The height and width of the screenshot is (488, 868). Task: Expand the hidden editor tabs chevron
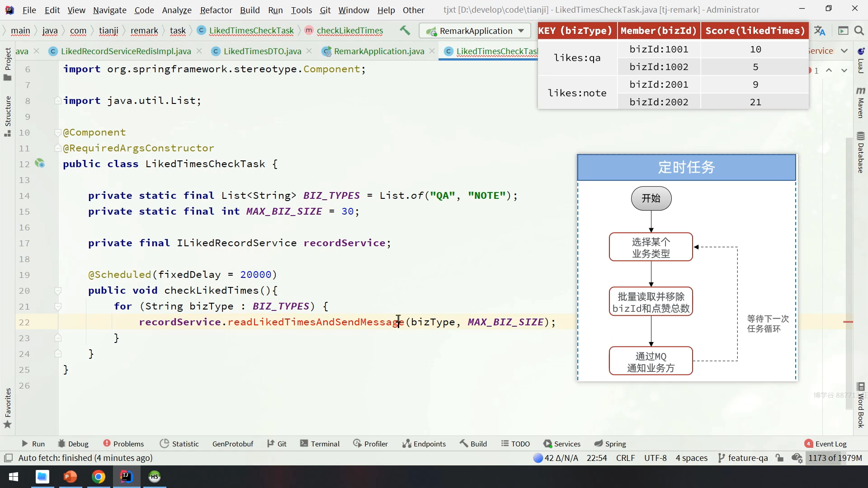(844, 51)
